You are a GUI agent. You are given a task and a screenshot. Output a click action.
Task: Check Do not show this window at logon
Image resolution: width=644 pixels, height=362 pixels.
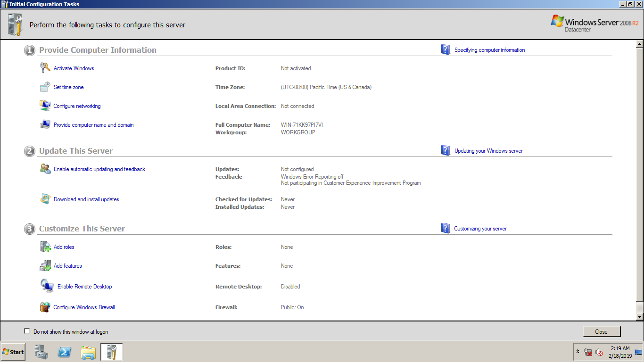(x=27, y=331)
